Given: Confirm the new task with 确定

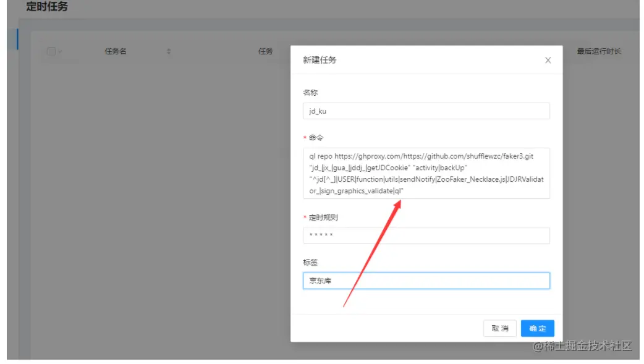Looking at the screenshot, I should tap(537, 328).
